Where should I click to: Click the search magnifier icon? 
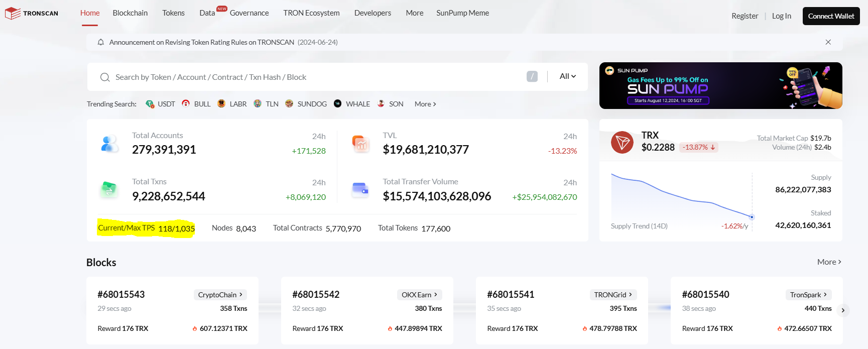pos(105,77)
